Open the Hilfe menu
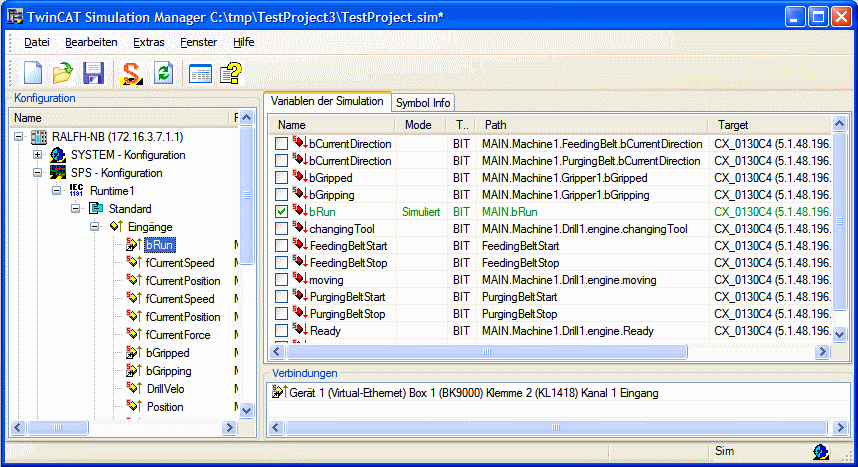The image size is (858, 467). point(244,42)
